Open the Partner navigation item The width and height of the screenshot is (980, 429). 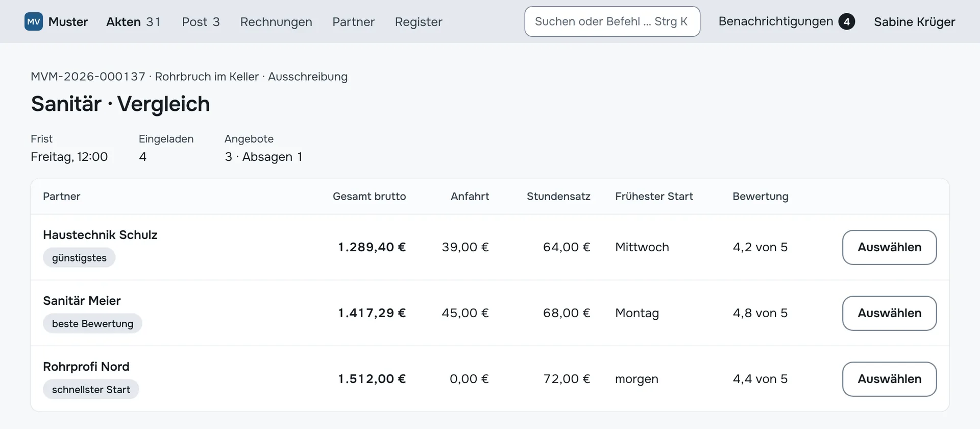(x=353, y=21)
